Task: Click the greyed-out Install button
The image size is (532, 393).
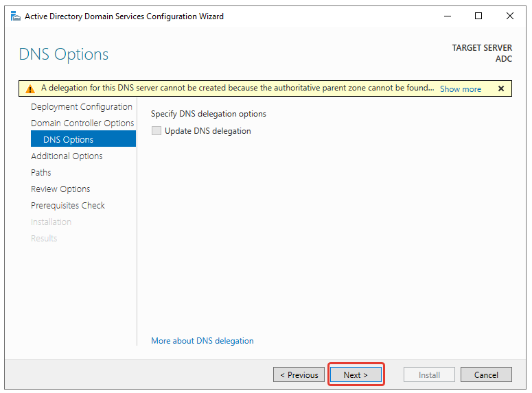Action: [x=429, y=375]
